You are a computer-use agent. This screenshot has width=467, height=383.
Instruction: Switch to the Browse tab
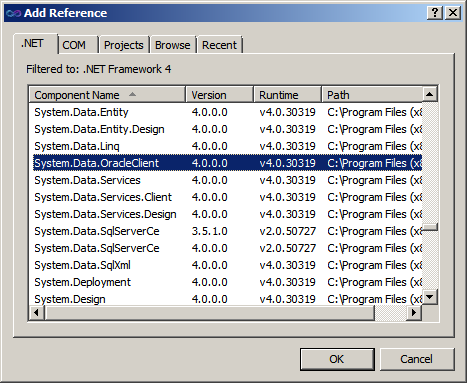point(173,45)
